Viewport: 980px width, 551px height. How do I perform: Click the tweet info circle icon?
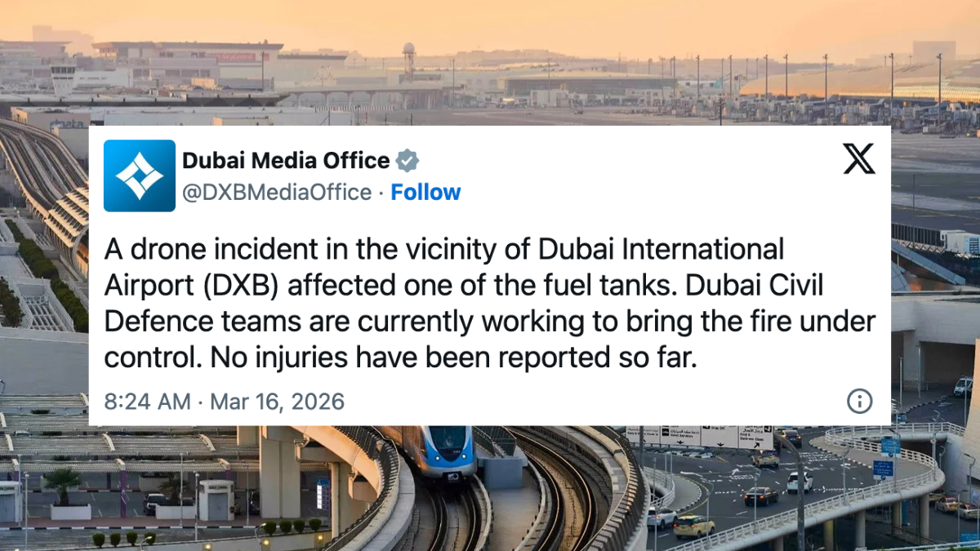[859, 401]
